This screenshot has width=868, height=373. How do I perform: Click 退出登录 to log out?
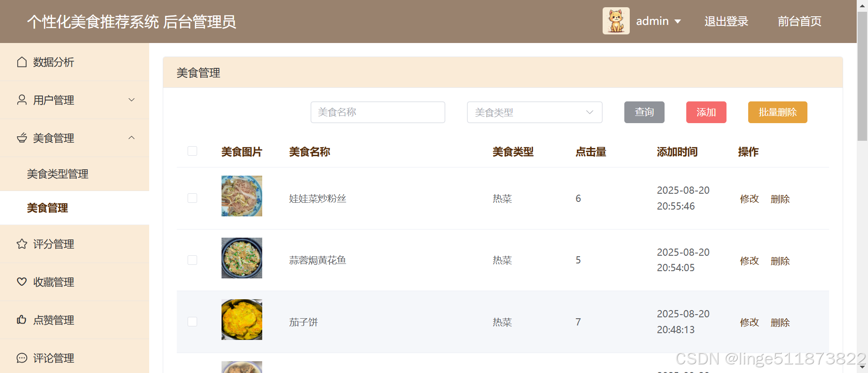pyautogui.click(x=726, y=21)
